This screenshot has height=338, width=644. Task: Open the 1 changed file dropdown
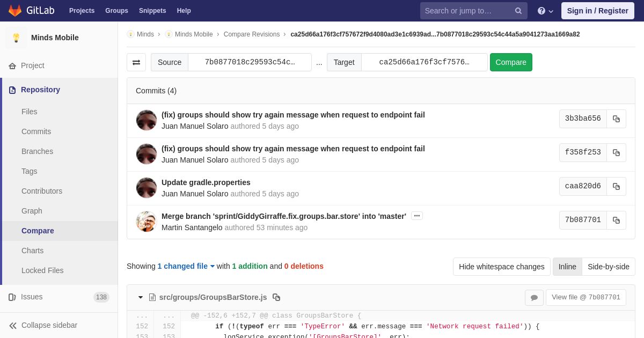(186, 266)
